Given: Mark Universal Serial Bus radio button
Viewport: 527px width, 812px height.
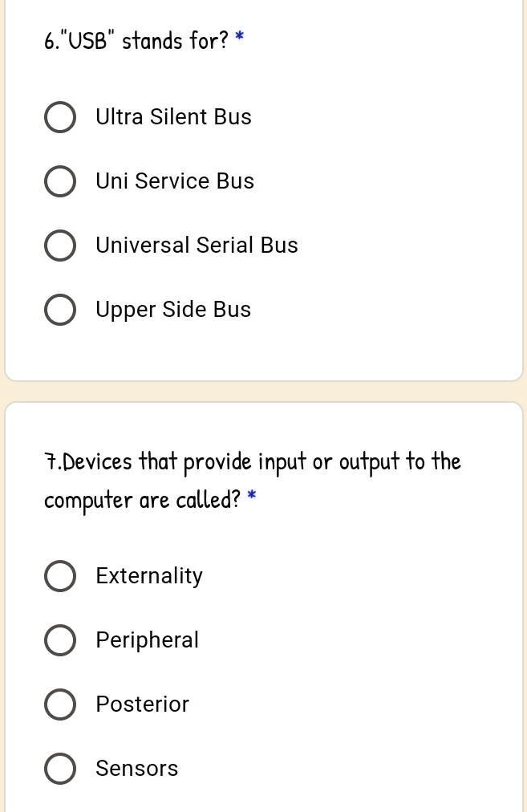Looking at the screenshot, I should click(x=60, y=246).
